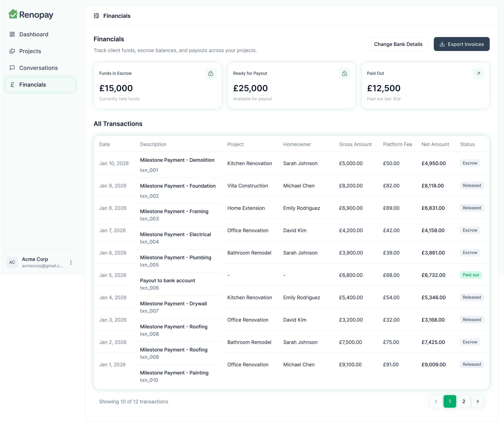Click the lock icon on Funds in Escrow
Screen dimensions: 504x422
coord(211,74)
